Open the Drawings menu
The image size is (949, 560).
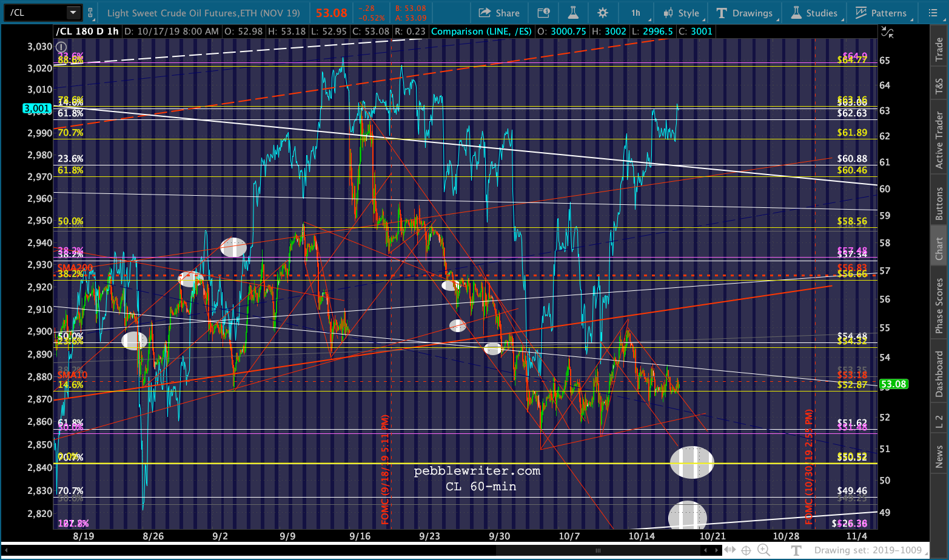tap(746, 13)
